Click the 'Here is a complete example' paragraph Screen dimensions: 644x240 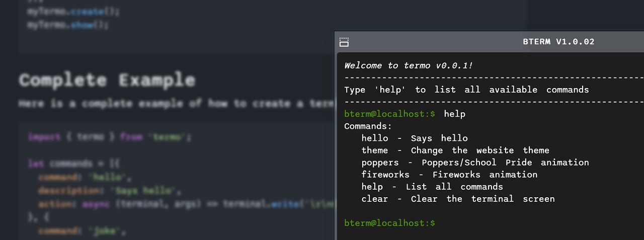(176, 104)
